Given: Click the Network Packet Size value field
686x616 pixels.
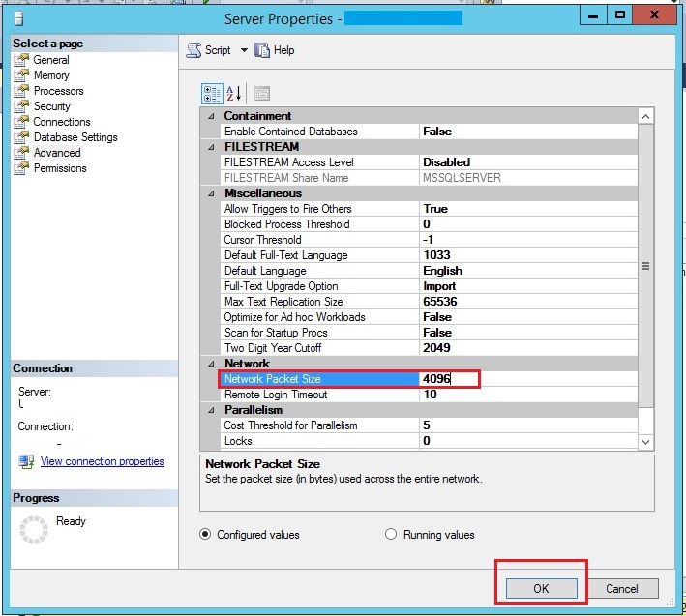Looking at the screenshot, I should point(528,379).
